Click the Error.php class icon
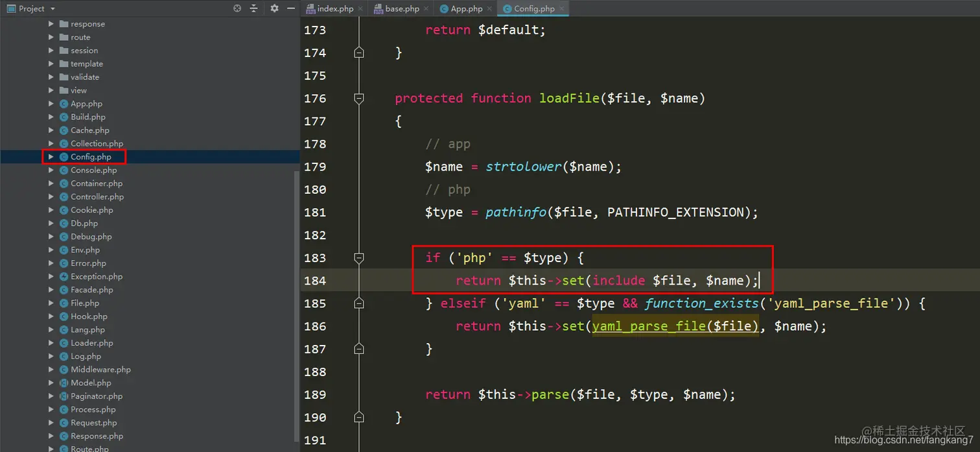 (x=64, y=263)
